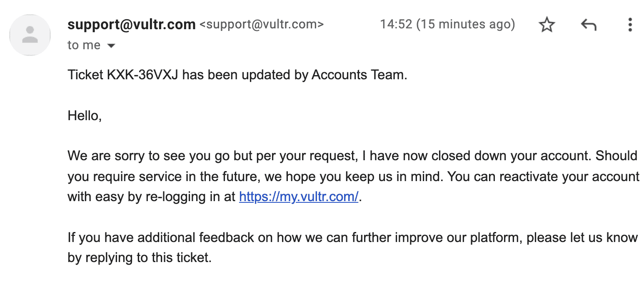Click the sender address in angle brackets
The width and height of the screenshot is (644, 290).
[262, 25]
